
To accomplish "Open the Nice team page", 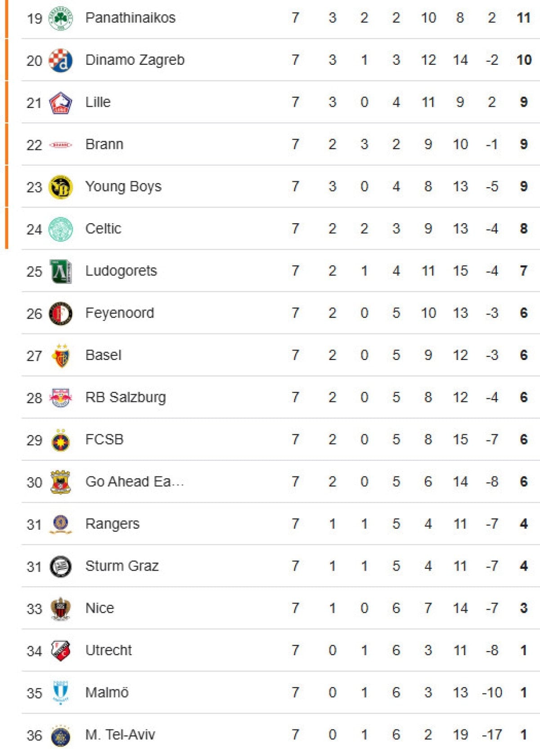I will click(99, 608).
